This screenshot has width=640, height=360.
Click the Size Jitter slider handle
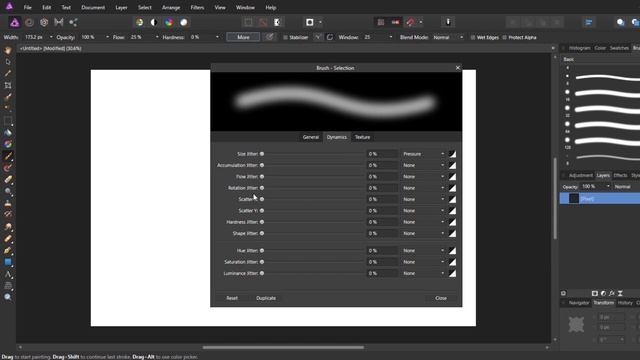tap(262, 154)
